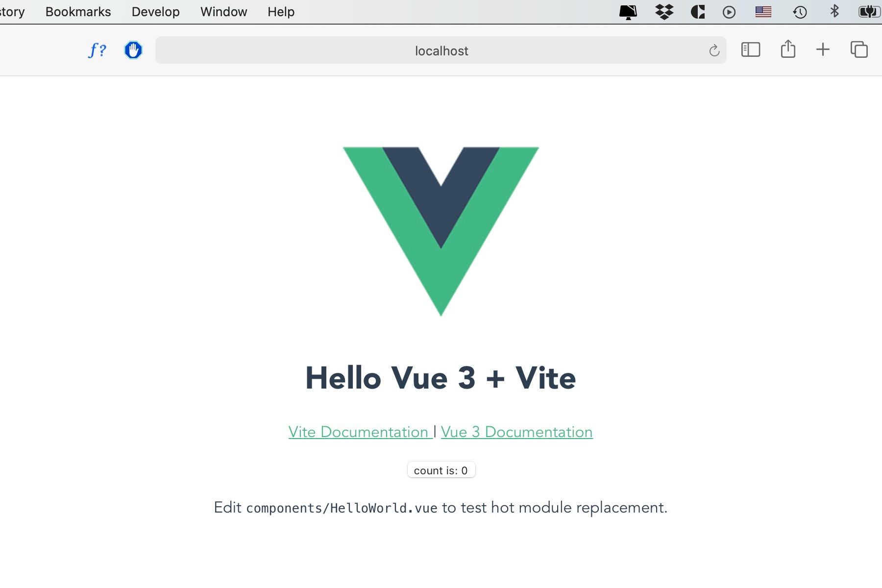882x588 pixels.
Task: Open the Bluetooth status menu
Action: pyautogui.click(x=834, y=11)
